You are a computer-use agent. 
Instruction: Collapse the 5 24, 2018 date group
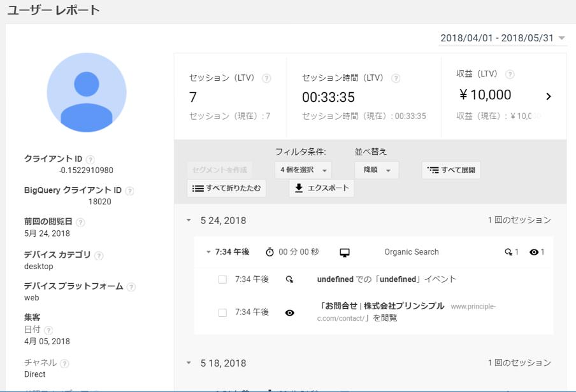(x=189, y=221)
